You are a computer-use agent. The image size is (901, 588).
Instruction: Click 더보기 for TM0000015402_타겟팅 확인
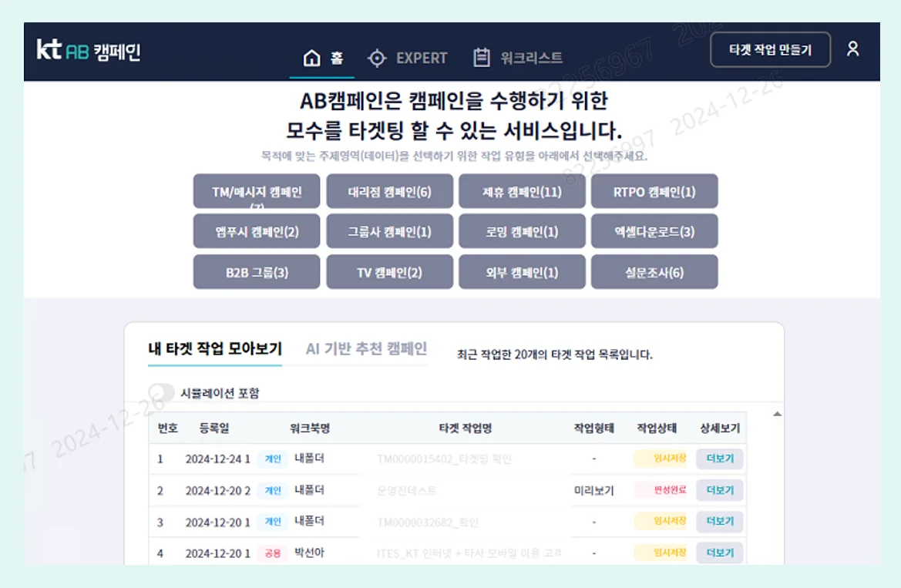click(x=718, y=459)
